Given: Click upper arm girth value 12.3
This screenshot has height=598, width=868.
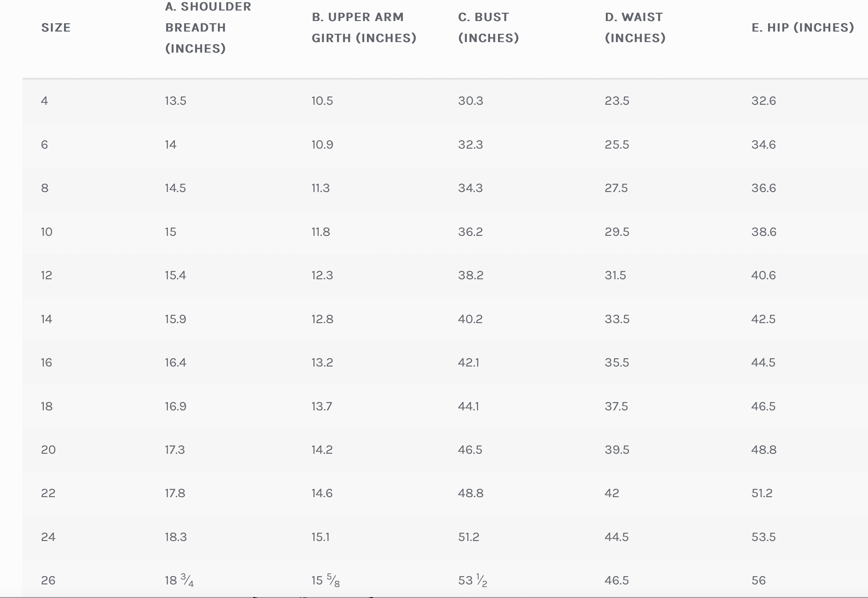Looking at the screenshot, I should point(322,275).
